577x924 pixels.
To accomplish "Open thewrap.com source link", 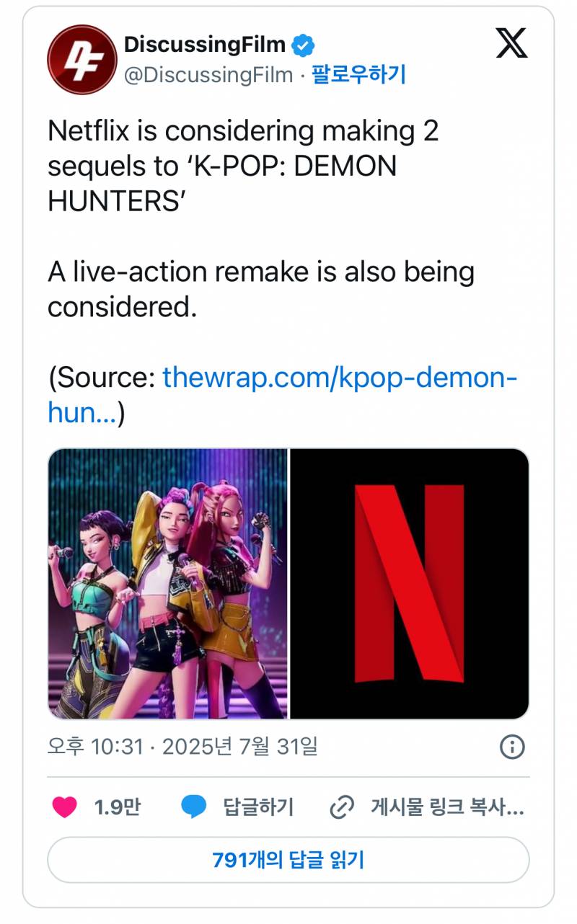I will click(x=339, y=378).
